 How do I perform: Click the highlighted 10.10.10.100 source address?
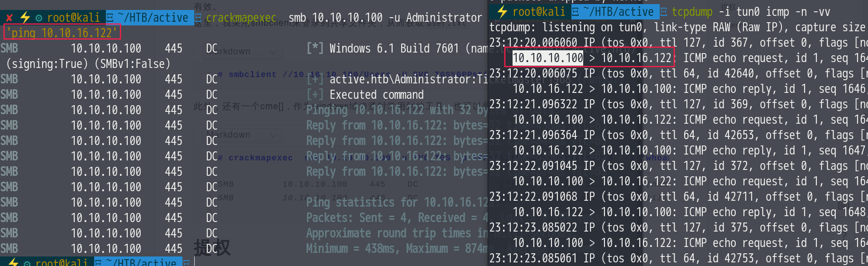[x=548, y=58]
